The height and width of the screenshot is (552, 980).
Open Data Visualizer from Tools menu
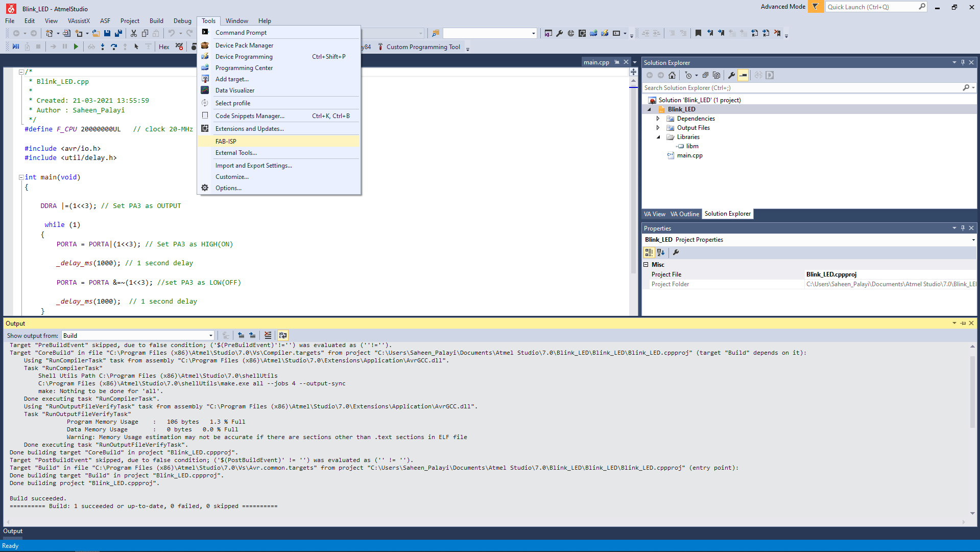click(x=278, y=90)
